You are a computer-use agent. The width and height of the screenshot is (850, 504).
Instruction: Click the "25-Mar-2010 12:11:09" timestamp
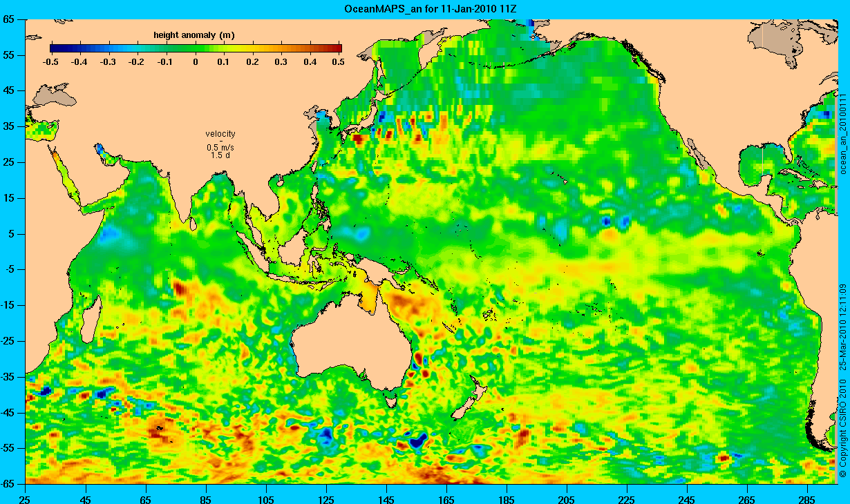(842, 326)
